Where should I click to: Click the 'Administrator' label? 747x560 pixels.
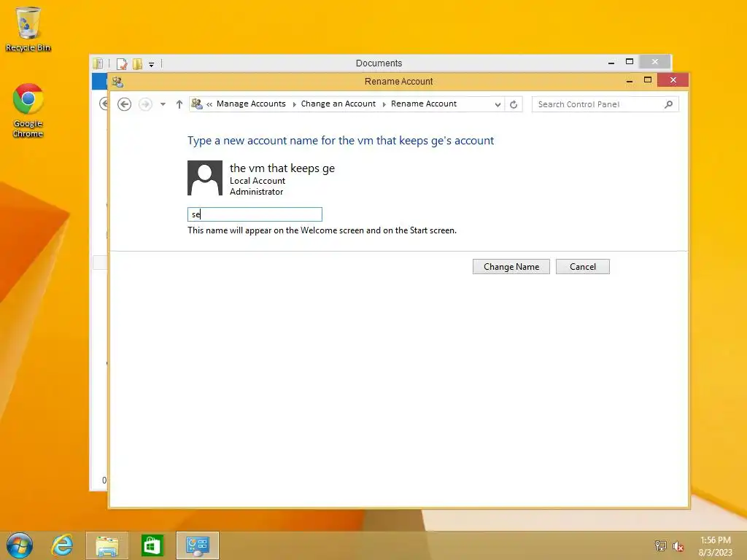256,192
